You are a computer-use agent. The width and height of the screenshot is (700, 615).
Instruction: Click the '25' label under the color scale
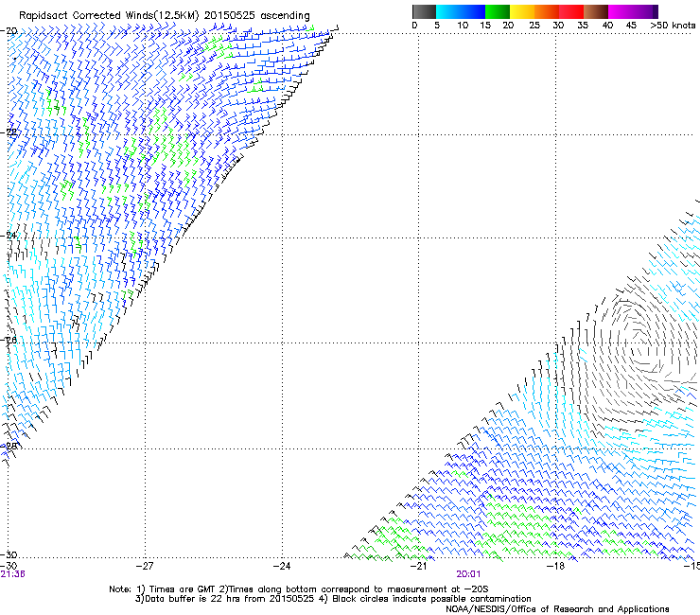[x=534, y=25]
